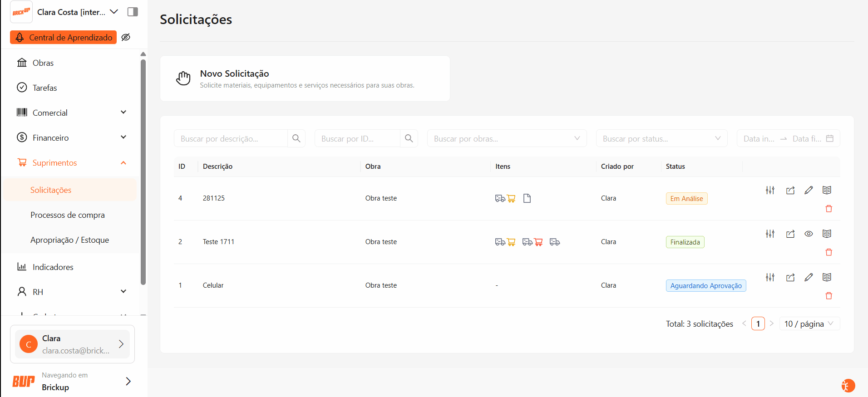Click the edit pencil icon for Celular request
The image size is (868, 397).
[x=809, y=277]
